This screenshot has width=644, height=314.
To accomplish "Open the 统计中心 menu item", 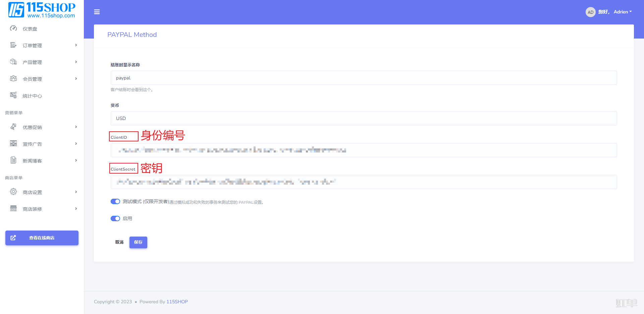I will click(x=42, y=96).
